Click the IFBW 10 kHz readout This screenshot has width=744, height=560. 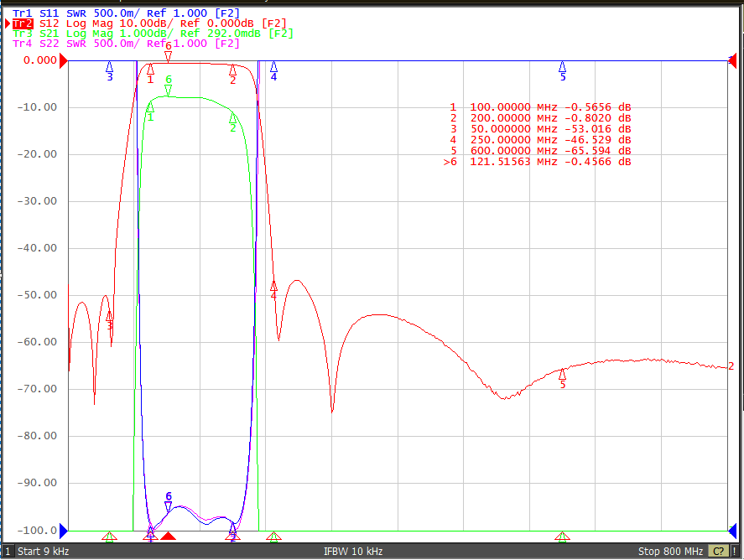tap(353, 552)
